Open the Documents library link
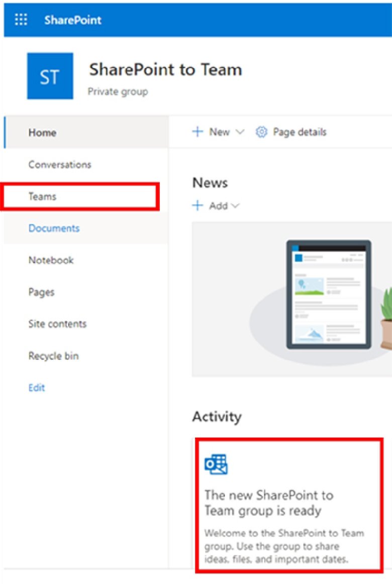This screenshot has width=392, height=584. pyautogui.click(x=54, y=228)
